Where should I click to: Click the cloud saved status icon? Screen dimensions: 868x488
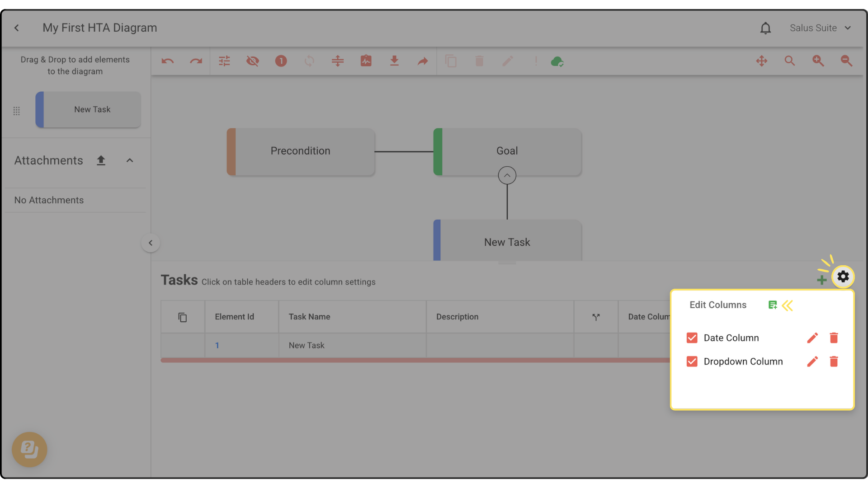click(x=557, y=61)
